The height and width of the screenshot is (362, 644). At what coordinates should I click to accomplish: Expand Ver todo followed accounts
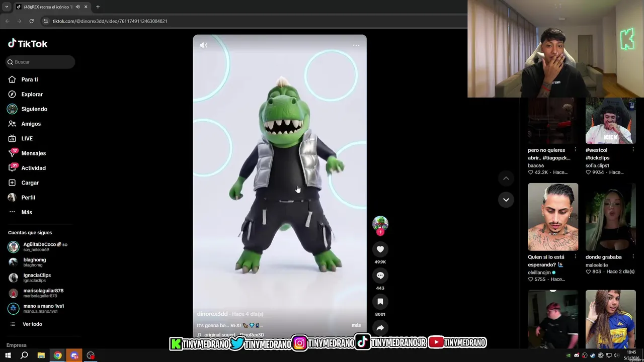click(x=27, y=324)
